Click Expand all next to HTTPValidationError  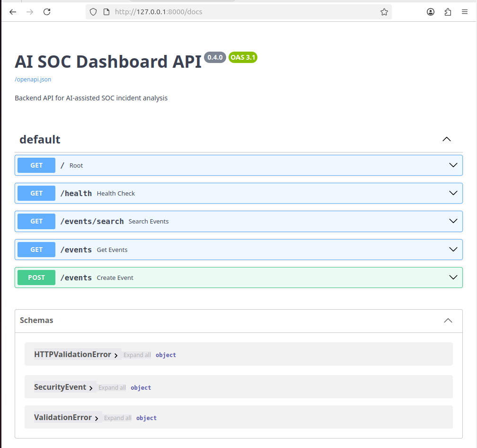coord(137,355)
